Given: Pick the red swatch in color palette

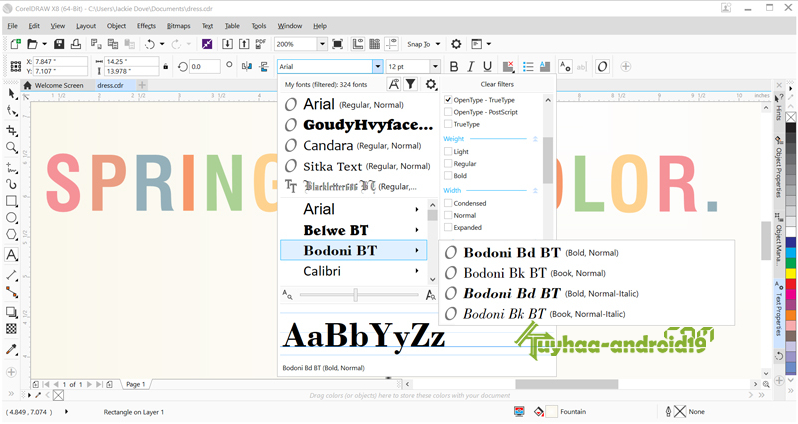Looking at the screenshot, I should (x=790, y=284).
